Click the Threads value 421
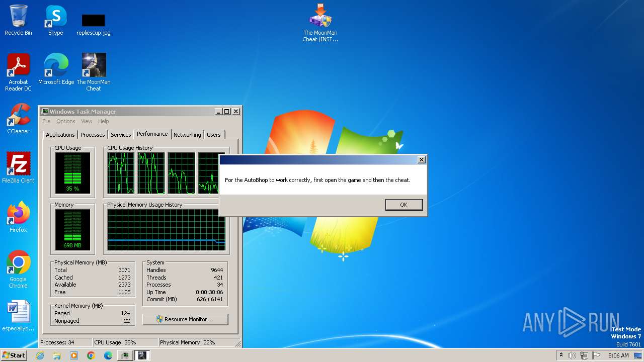The width and height of the screenshot is (644, 362). pos(218,278)
